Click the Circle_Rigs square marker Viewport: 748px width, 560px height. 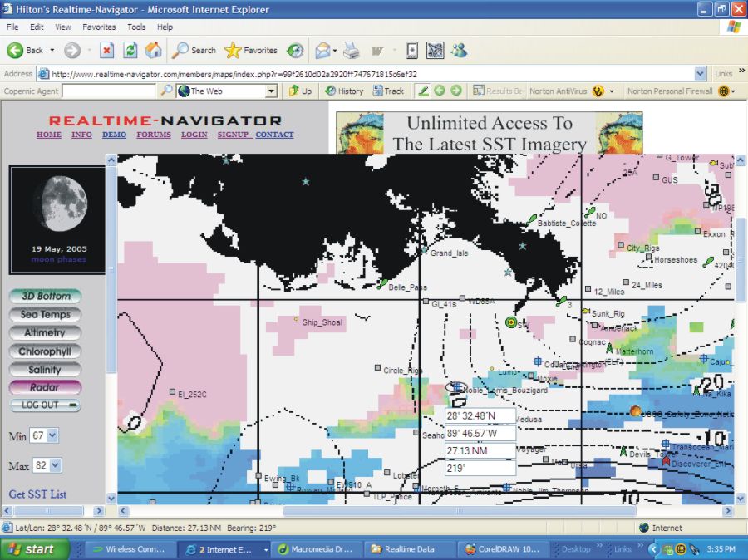(x=377, y=368)
